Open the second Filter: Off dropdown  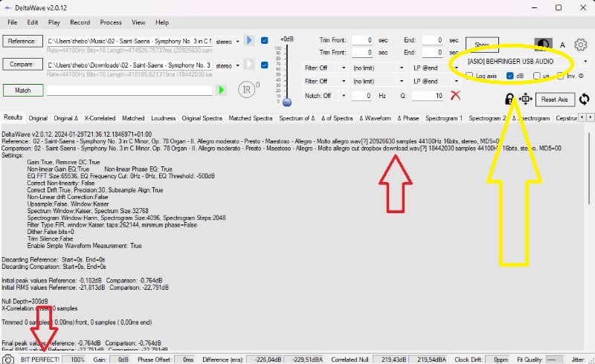click(325, 81)
